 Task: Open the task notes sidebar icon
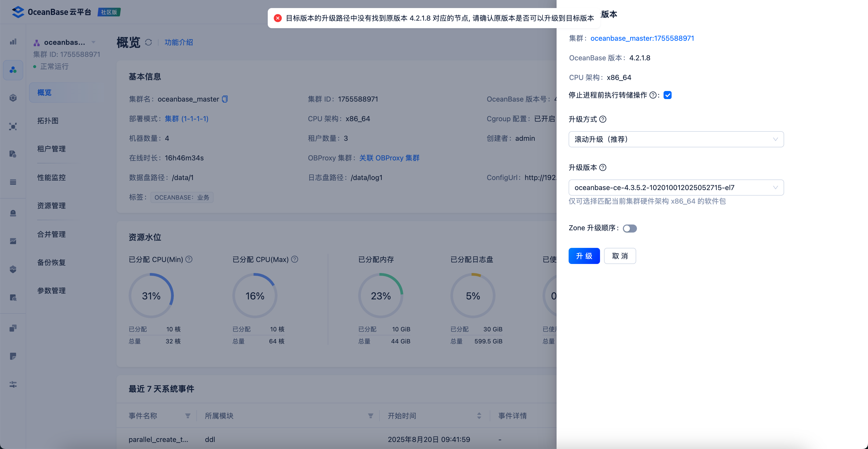(x=13, y=356)
